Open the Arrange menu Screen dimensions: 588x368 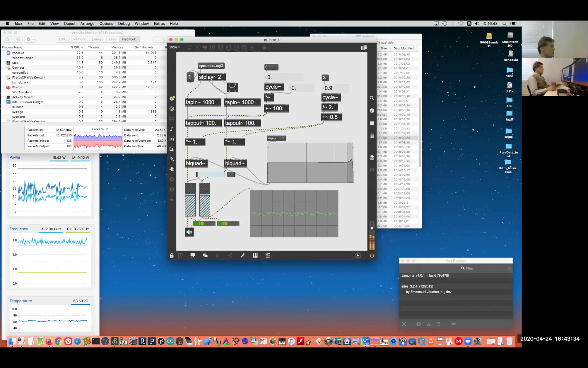[x=87, y=24]
